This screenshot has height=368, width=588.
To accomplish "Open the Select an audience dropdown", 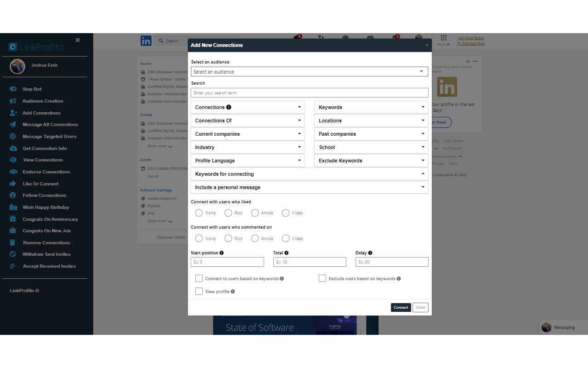I will 310,72.
